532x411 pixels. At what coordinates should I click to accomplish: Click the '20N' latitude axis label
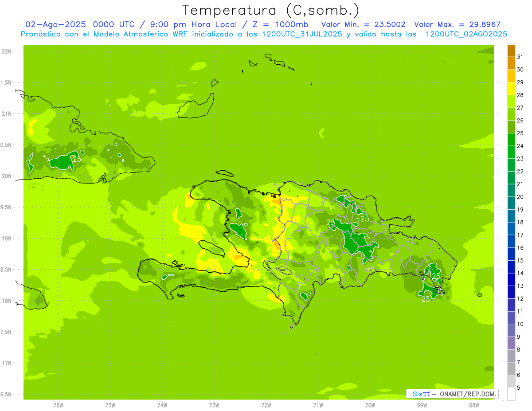(7, 176)
